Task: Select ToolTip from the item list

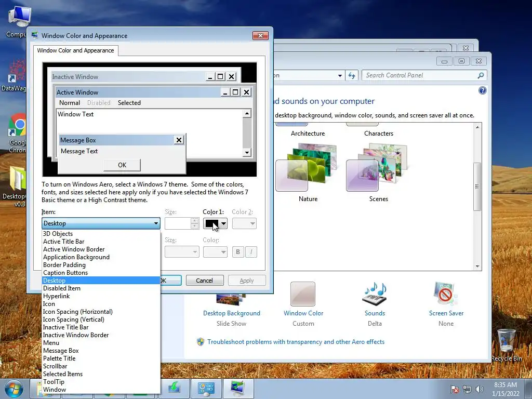Action: [101, 382]
